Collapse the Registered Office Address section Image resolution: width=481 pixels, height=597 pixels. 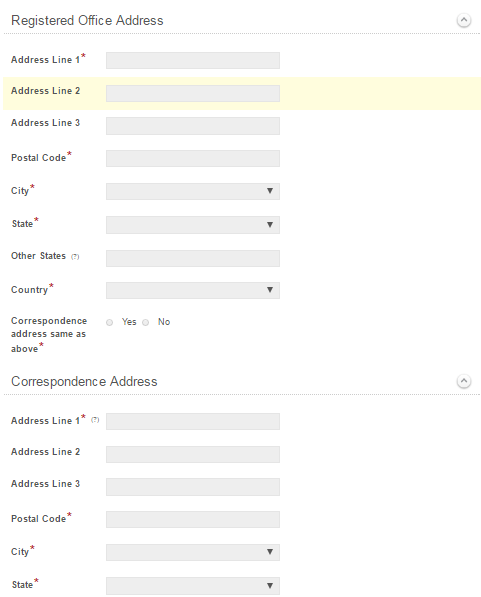(x=463, y=20)
